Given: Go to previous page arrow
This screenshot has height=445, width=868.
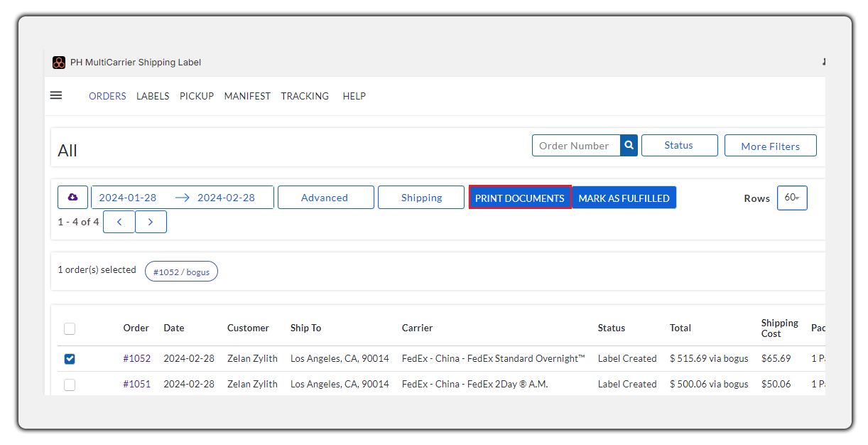Looking at the screenshot, I should tap(119, 222).
